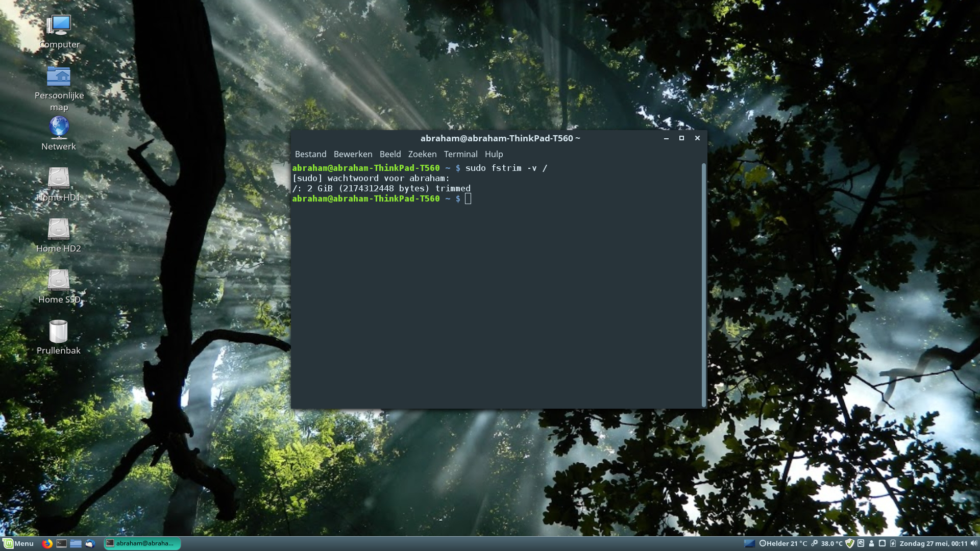This screenshot has height=551, width=980.
Task: Launch Firefox from the panel
Action: [x=47, y=543]
